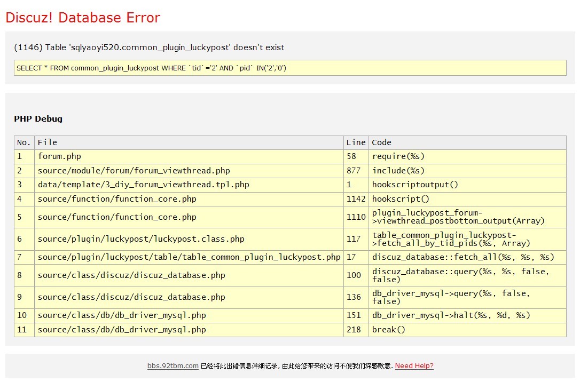Click line number 877 cell
This screenshot has height=382, width=588.
tap(356, 171)
